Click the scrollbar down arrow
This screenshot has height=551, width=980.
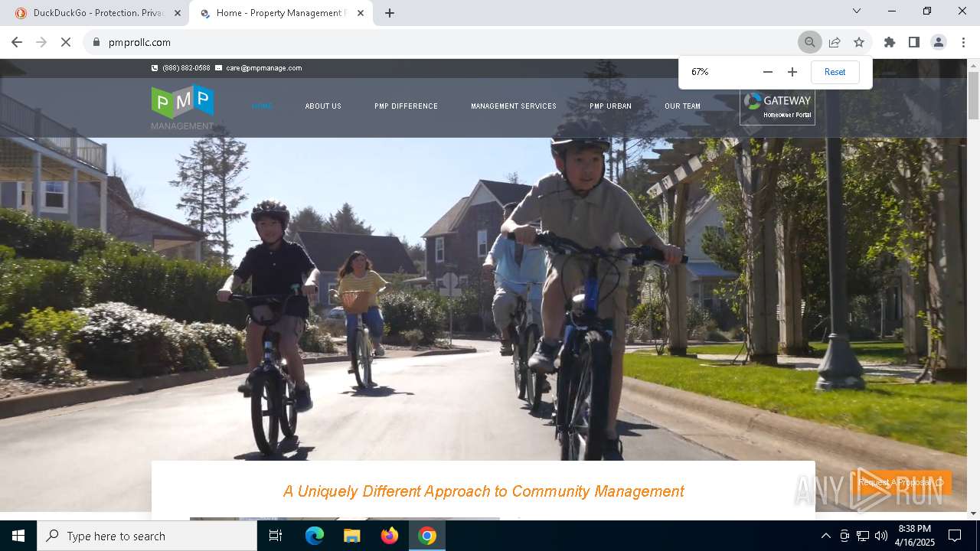click(973, 514)
